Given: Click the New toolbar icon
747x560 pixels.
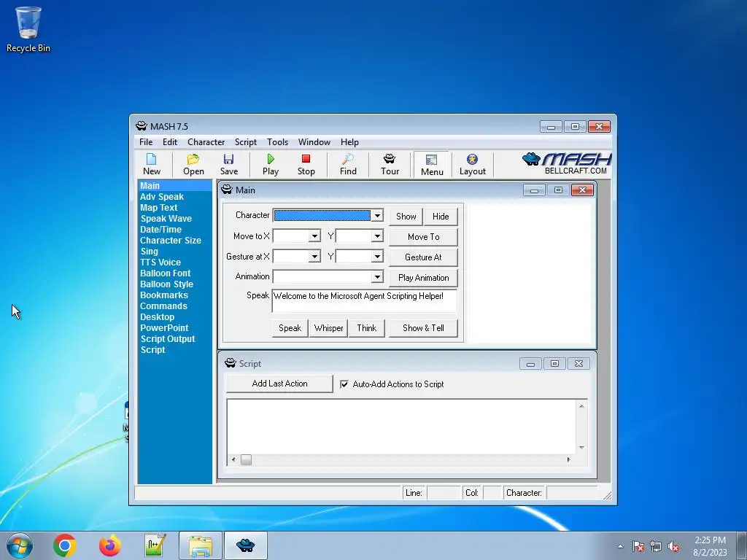Looking at the screenshot, I should tap(152, 164).
